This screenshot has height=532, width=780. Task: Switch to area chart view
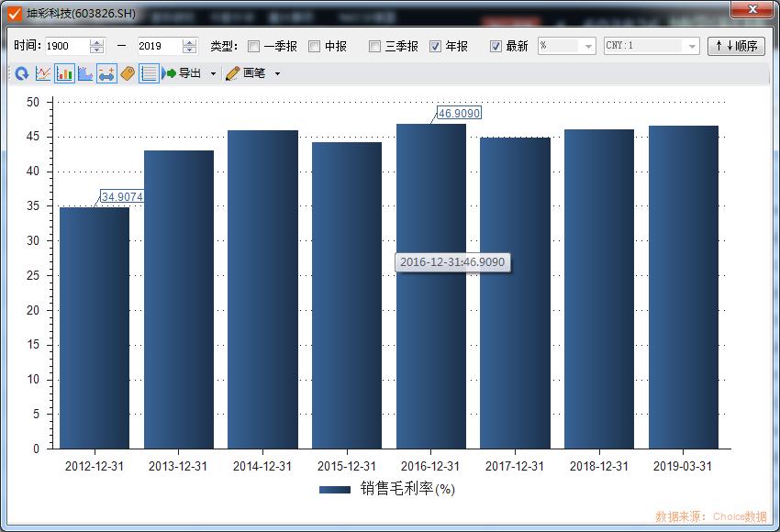coord(84,73)
